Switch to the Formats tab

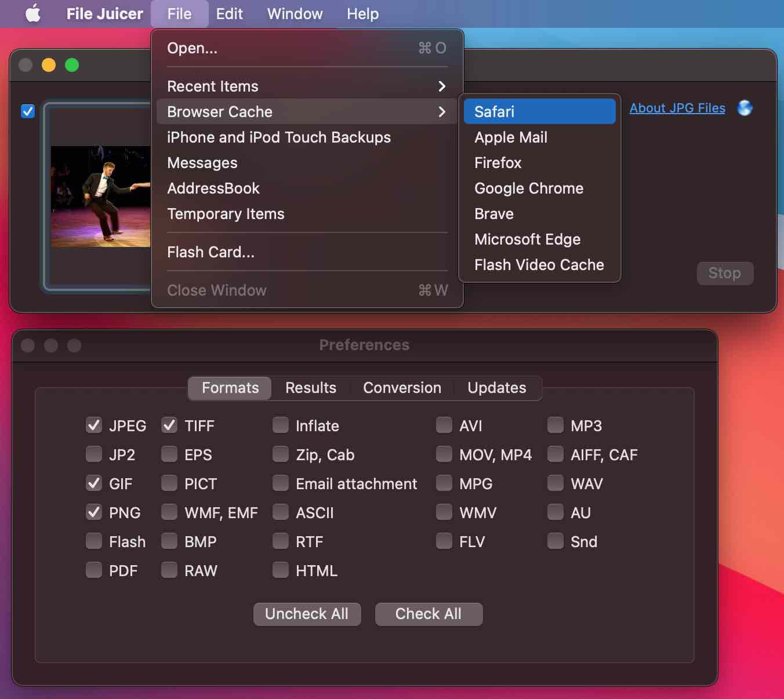tap(230, 388)
